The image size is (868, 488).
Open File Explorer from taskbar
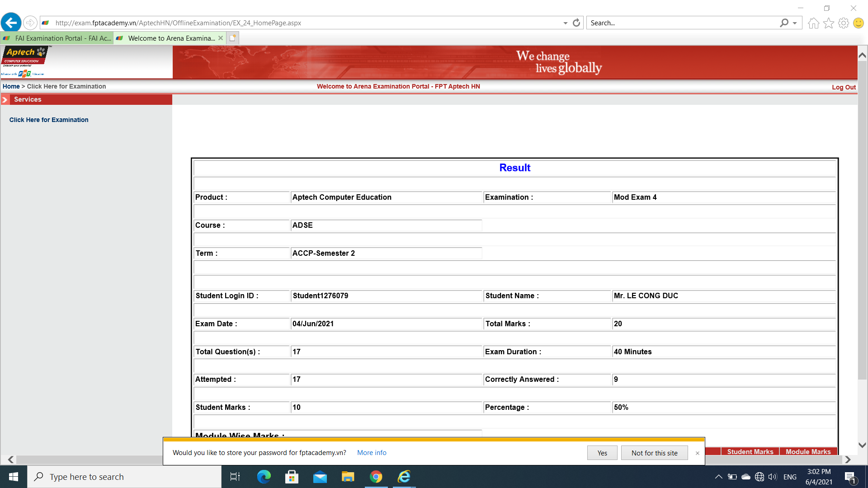(x=348, y=477)
